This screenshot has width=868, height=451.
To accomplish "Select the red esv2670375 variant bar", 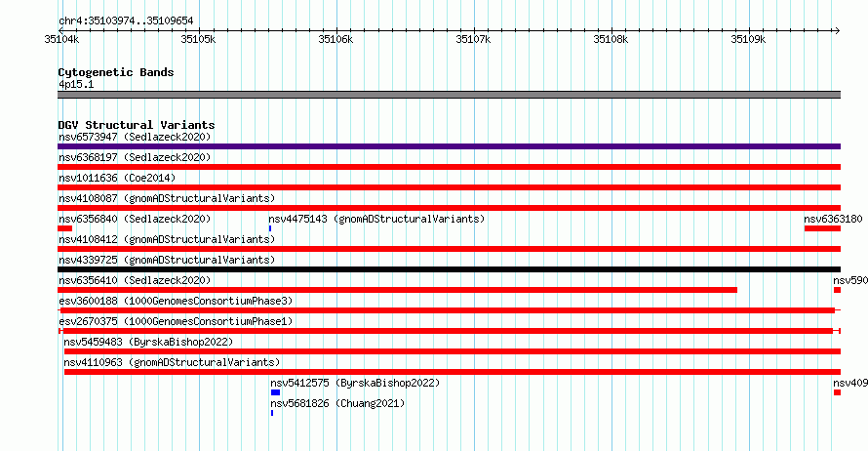I will [x=448, y=331].
